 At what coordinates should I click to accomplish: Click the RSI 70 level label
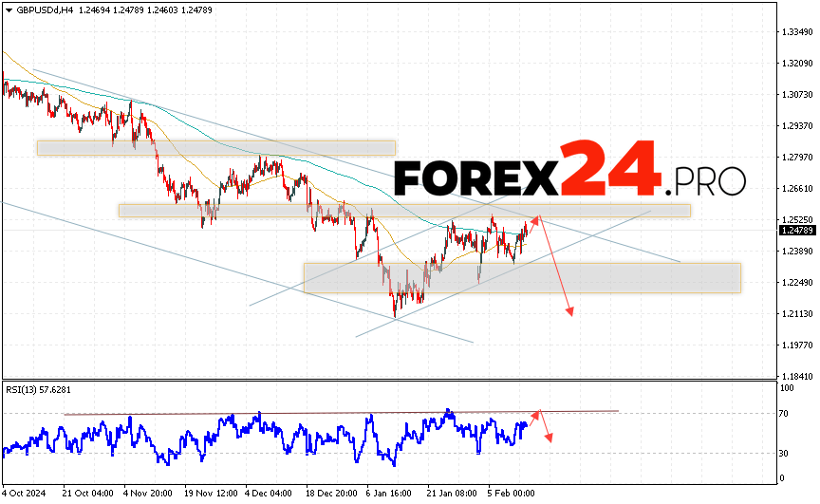[785, 415]
